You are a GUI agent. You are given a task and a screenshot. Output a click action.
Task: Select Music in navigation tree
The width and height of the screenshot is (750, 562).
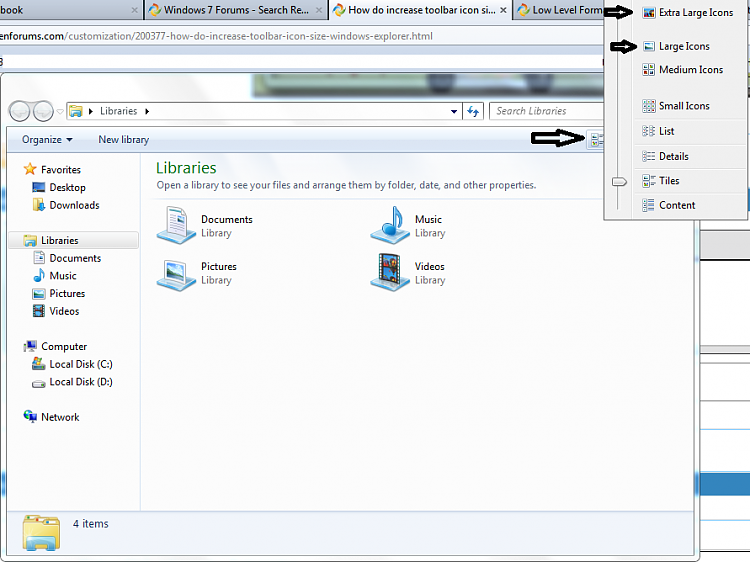[63, 276]
